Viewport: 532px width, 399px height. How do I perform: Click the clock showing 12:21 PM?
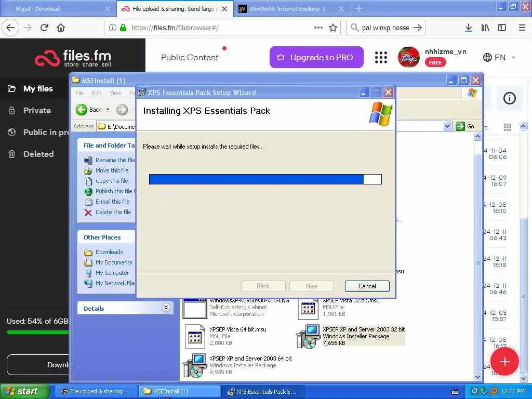tap(512, 391)
